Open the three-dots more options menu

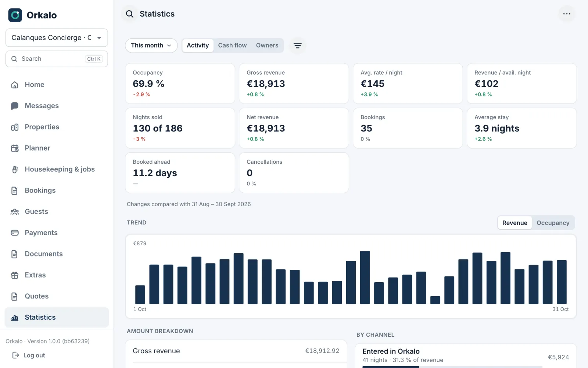click(x=567, y=14)
